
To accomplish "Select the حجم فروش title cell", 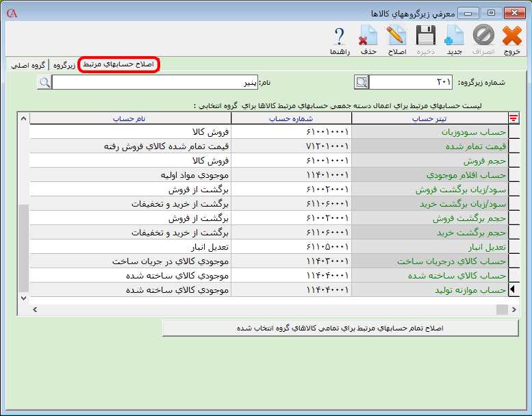I will 430,161.
